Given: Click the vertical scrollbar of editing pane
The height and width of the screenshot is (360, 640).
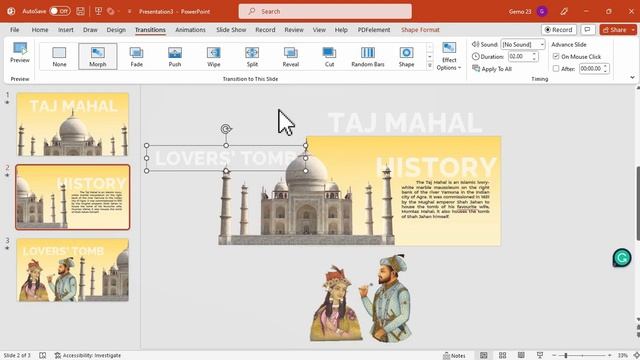Looking at the screenshot, I should coord(637,203).
